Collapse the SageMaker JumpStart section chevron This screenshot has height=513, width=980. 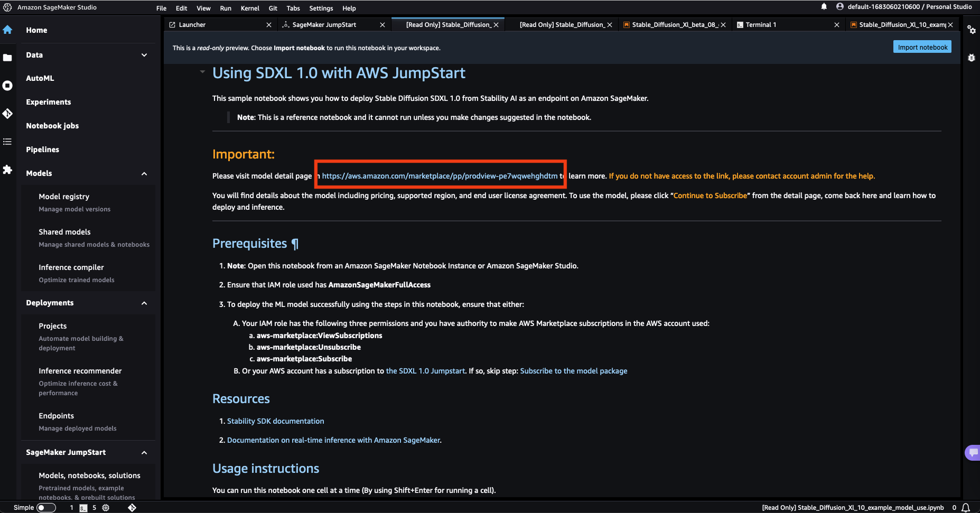144,453
